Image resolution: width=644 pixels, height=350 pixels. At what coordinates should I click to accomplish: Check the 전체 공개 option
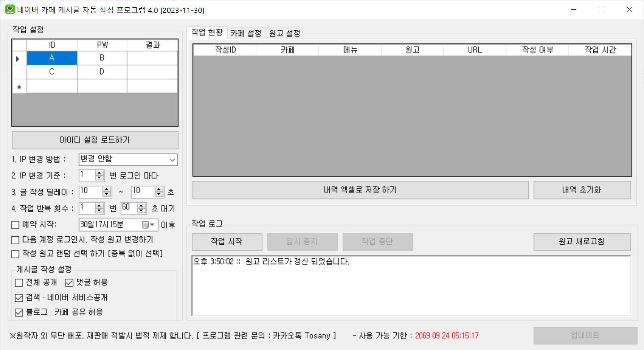point(19,283)
